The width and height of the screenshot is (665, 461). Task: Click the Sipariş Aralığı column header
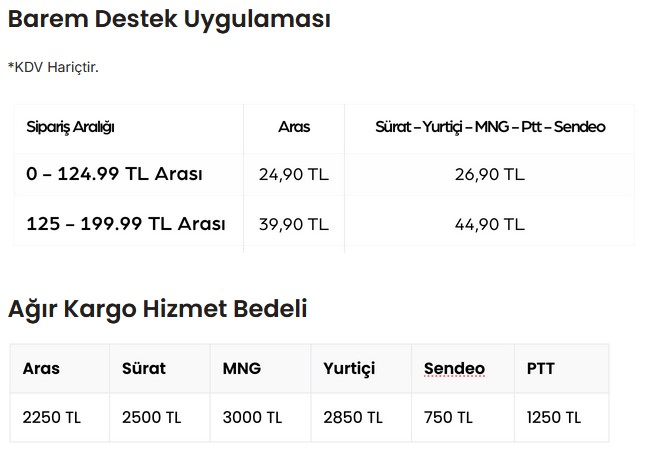[x=70, y=127]
